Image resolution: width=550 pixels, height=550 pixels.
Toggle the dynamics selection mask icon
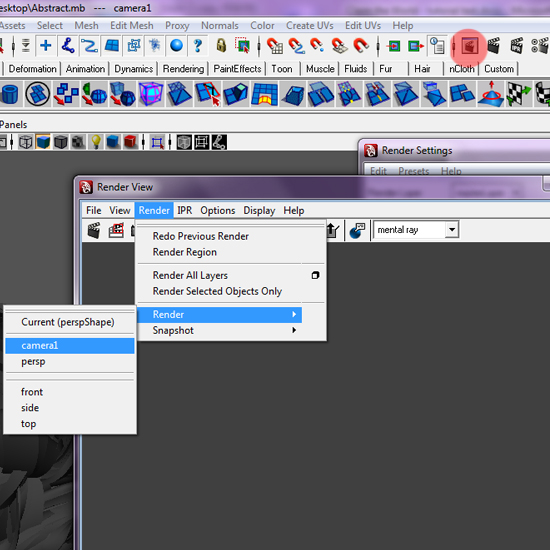pyautogui.click(x=155, y=46)
